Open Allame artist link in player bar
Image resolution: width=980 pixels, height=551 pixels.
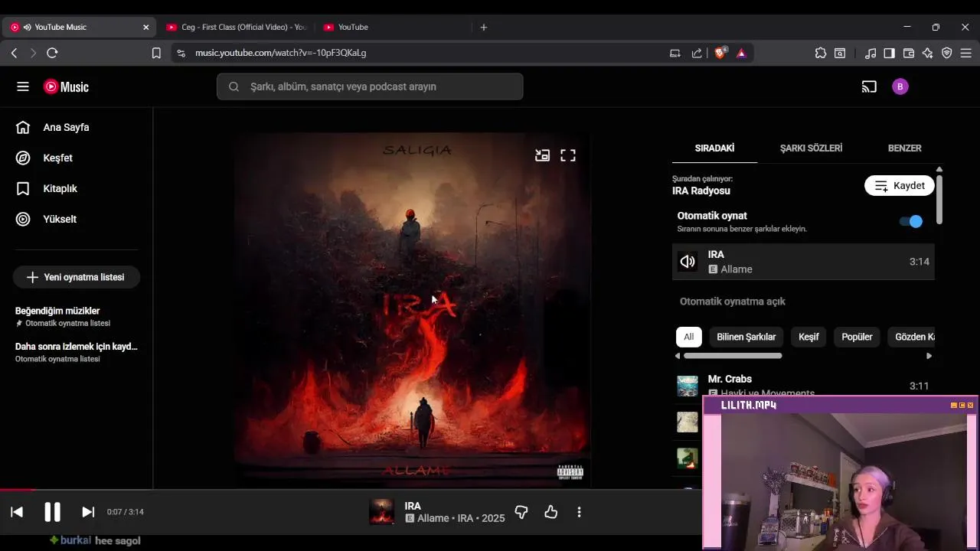coord(433,518)
